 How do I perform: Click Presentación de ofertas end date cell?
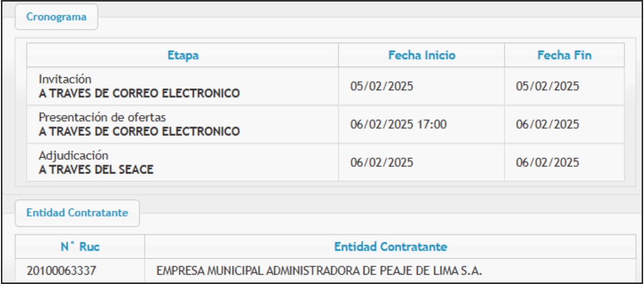point(564,124)
